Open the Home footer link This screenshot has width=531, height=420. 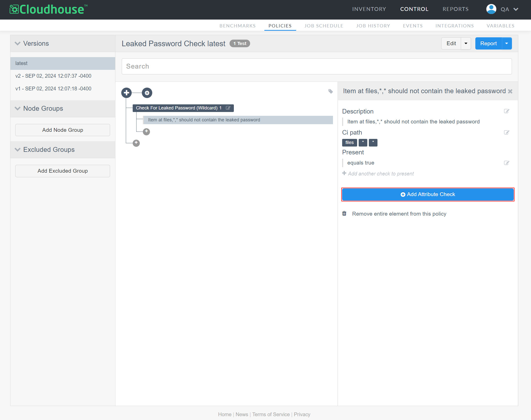[x=225, y=414]
